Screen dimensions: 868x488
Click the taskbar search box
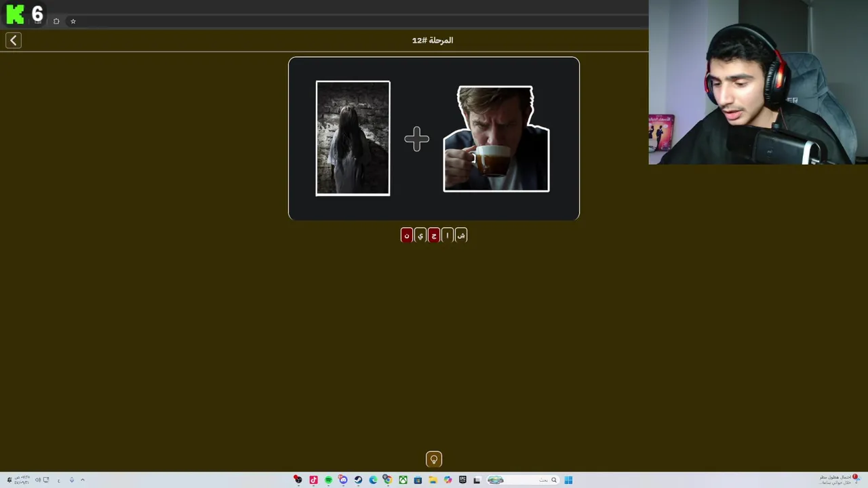click(523, 480)
